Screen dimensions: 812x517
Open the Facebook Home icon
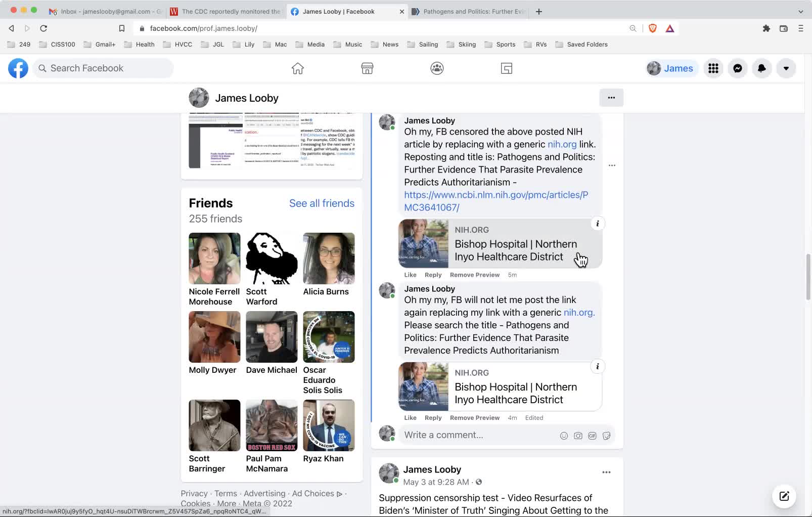298,68
